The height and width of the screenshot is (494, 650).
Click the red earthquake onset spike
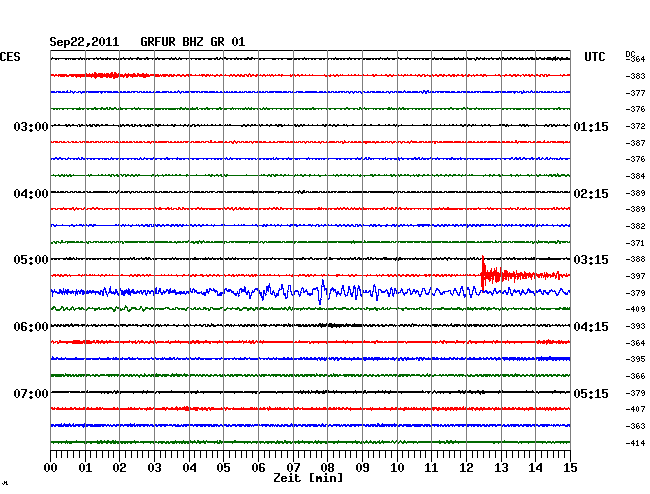[483, 273]
